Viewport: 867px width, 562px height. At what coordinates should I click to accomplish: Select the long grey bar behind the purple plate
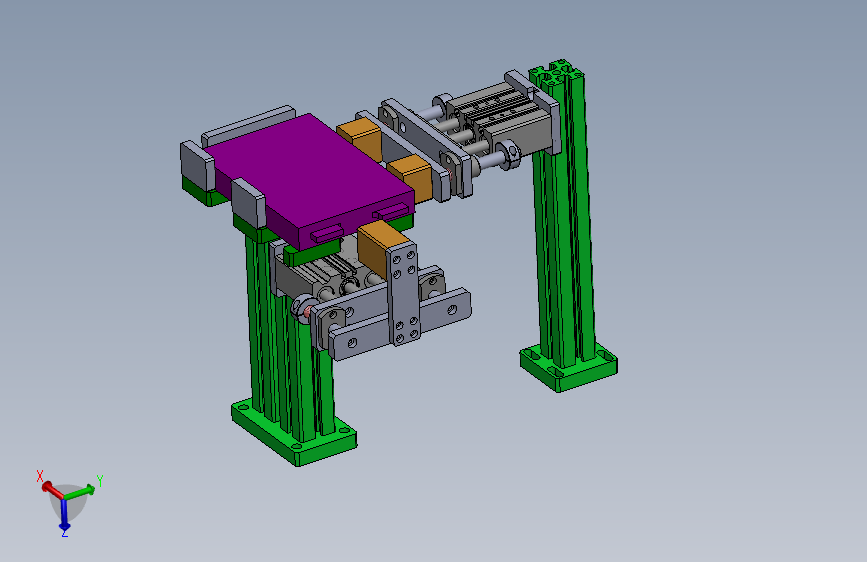249,125
